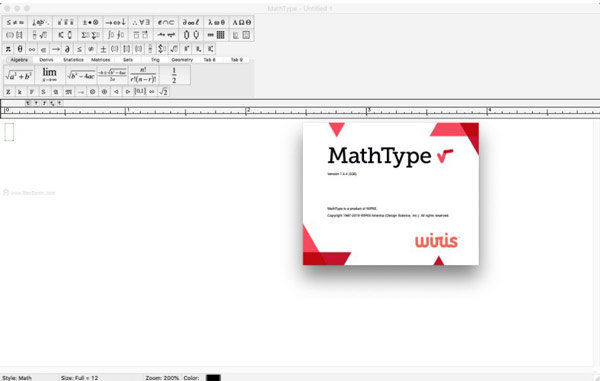
Task: Insert the blackboard S symbol in bottom row
Action: pyautogui.click(x=44, y=92)
